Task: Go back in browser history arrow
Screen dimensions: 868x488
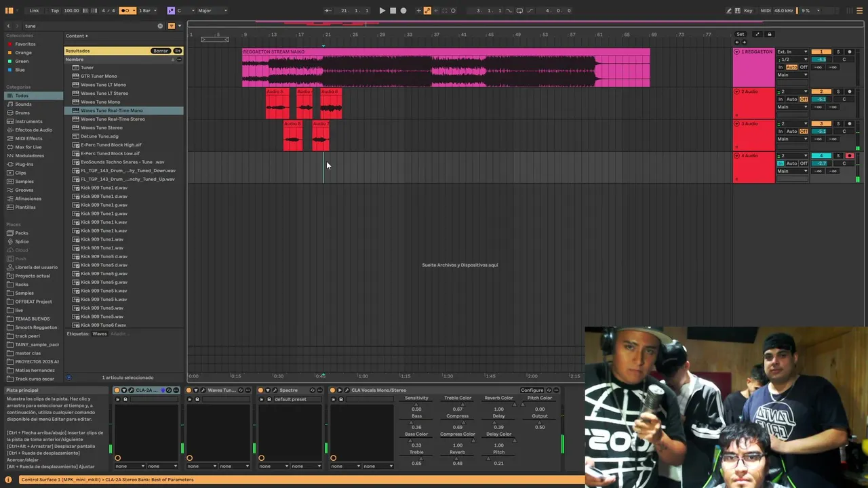Action: 8,26
